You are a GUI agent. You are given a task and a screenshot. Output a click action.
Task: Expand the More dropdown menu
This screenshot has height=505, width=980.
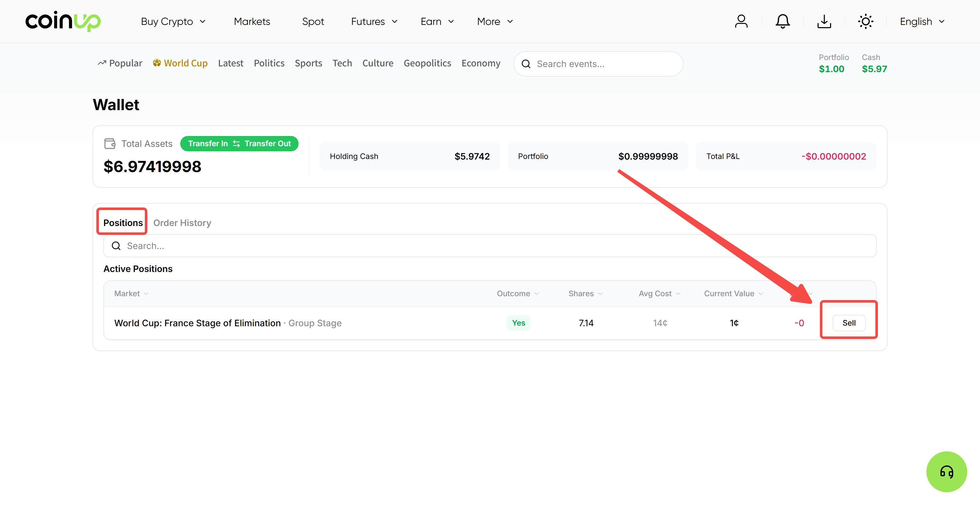495,21
